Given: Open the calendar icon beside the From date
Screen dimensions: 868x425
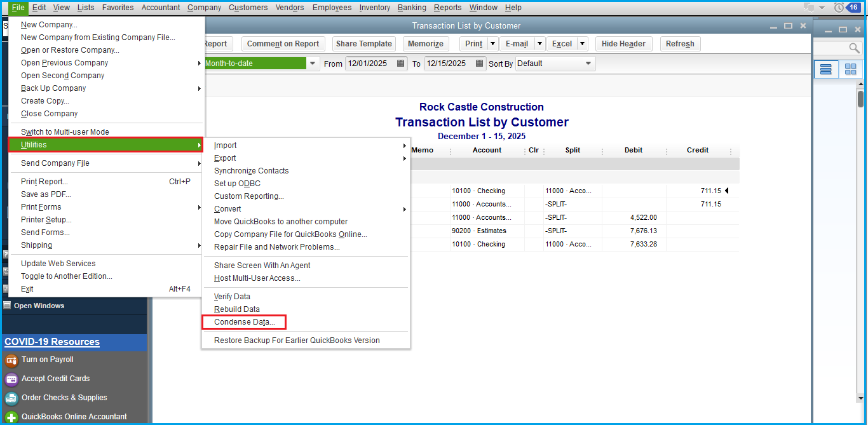Looking at the screenshot, I should (401, 63).
